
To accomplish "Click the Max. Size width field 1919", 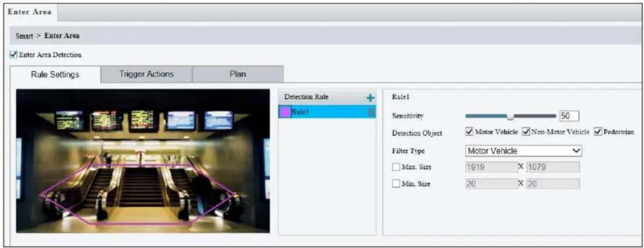I will coord(491,167).
